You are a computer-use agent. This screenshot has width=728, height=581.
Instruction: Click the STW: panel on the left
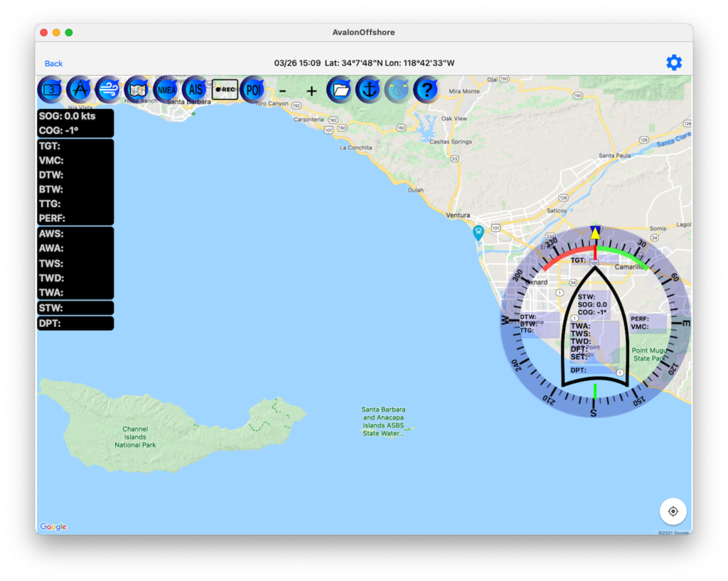pyautogui.click(x=75, y=308)
